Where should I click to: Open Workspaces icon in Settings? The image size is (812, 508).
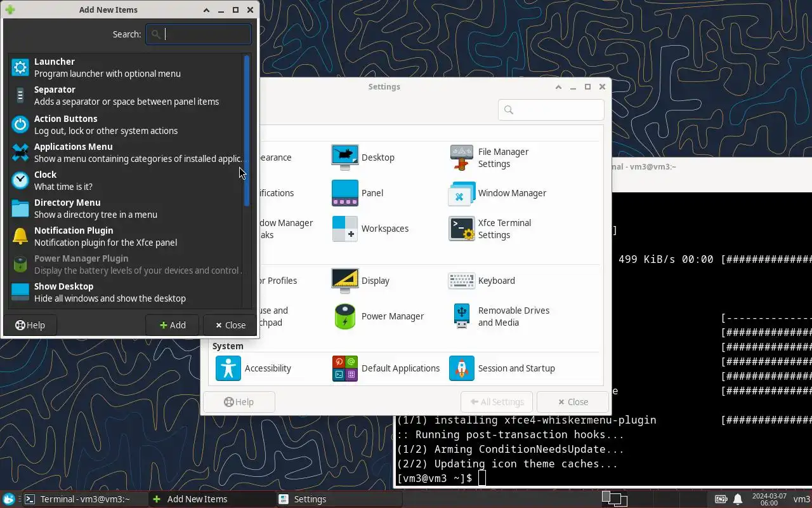pos(344,229)
